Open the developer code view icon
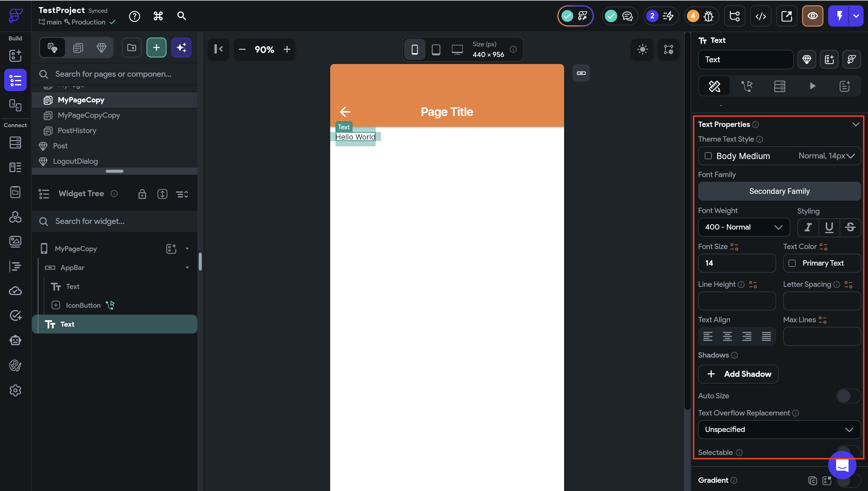The width and height of the screenshot is (868, 491). click(x=760, y=16)
